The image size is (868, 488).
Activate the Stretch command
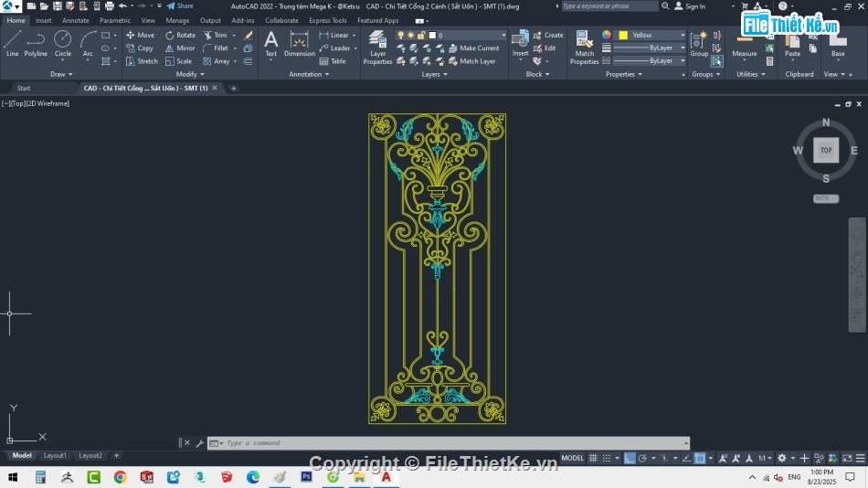[142, 61]
